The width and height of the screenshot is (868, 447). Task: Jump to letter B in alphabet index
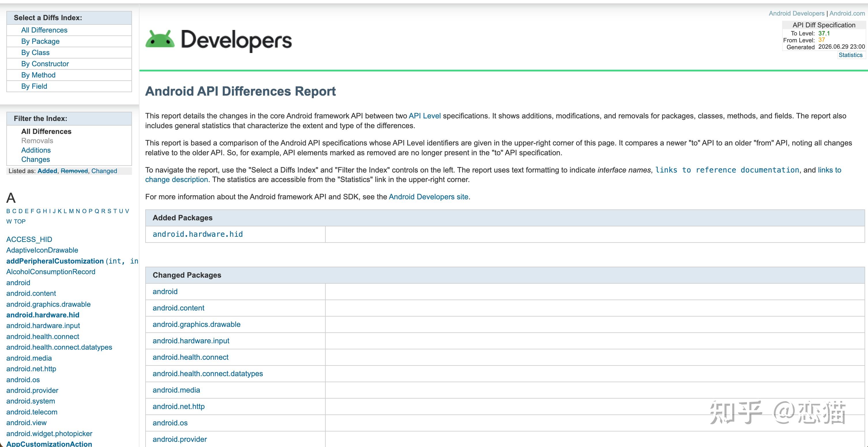pyautogui.click(x=8, y=211)
